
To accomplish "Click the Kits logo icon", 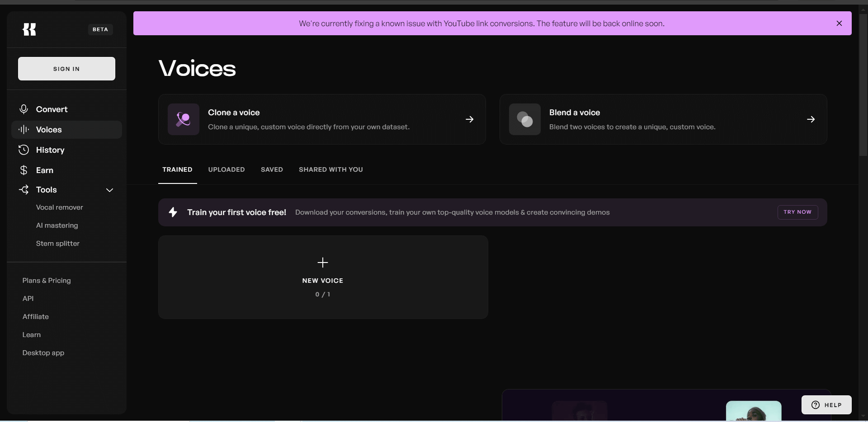I will [29, 29].
